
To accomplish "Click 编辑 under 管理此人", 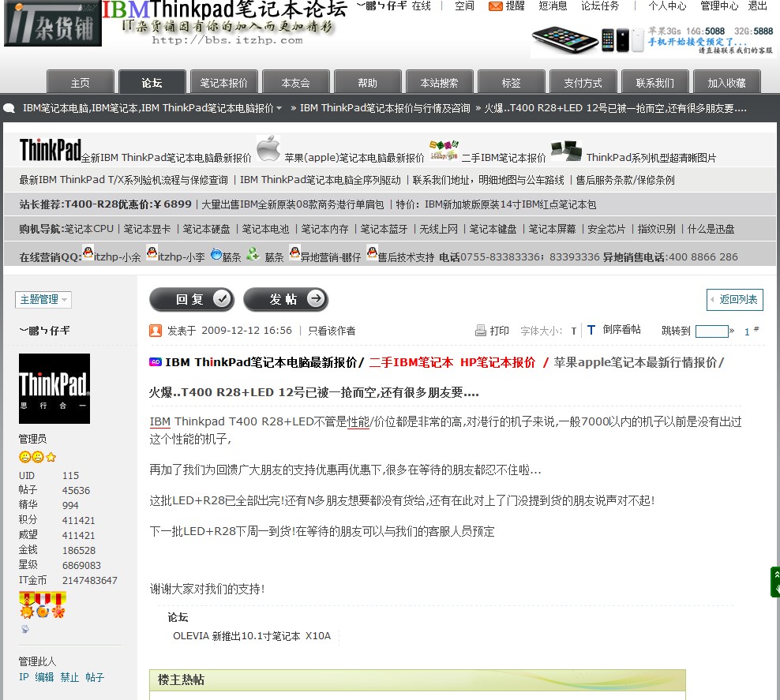I will (x=44, y=677).
